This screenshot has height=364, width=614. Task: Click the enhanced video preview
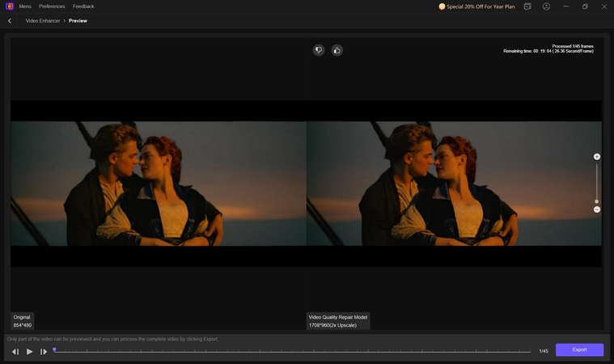(x=454, y=184)
